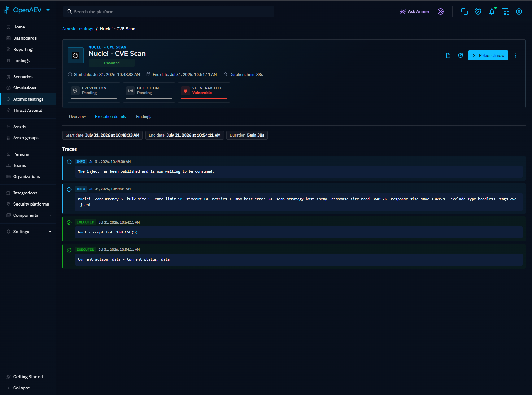
Task: Click the Start date chip under tabs
Action: (102, 135)
